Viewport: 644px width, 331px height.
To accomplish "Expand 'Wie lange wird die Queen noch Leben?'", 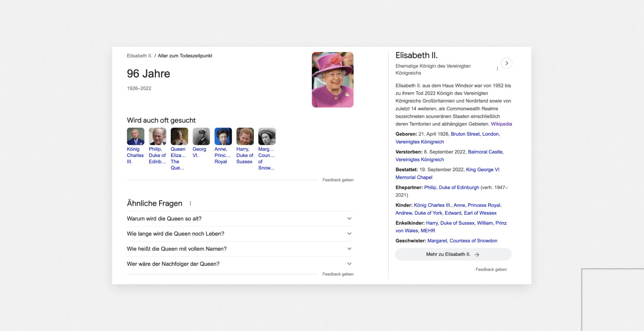I will click(x=240, y=234).
